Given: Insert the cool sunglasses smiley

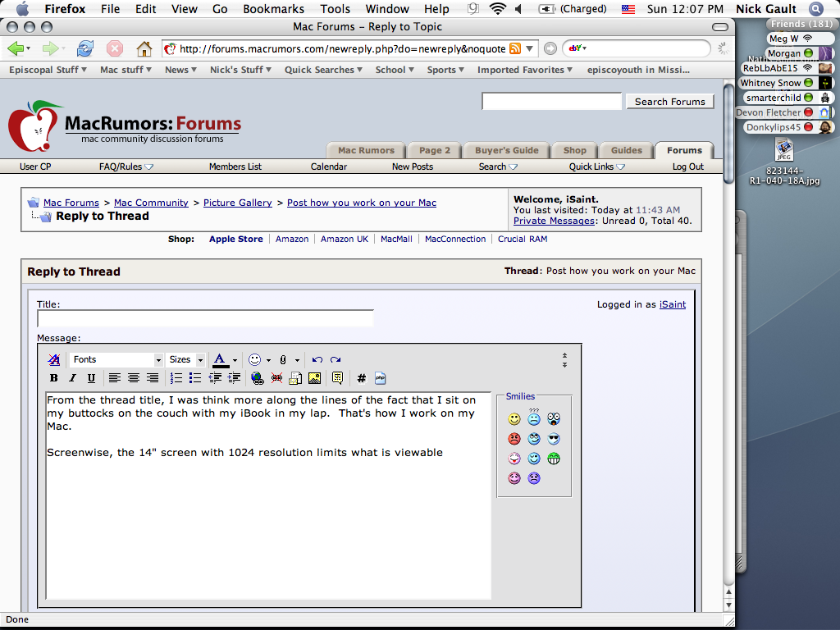Looking at the screenshot, I should [x=554, y=439].
